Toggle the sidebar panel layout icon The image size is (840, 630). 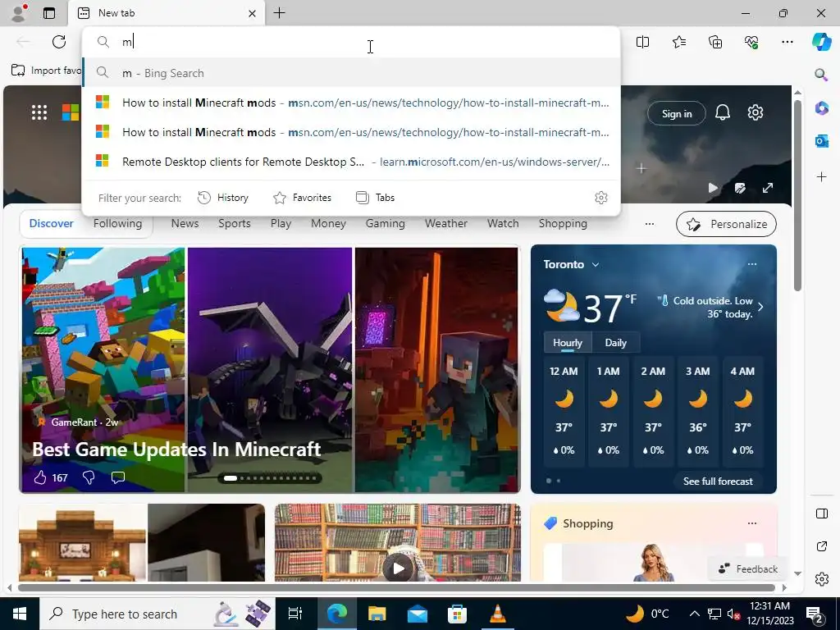coord(822,514)
